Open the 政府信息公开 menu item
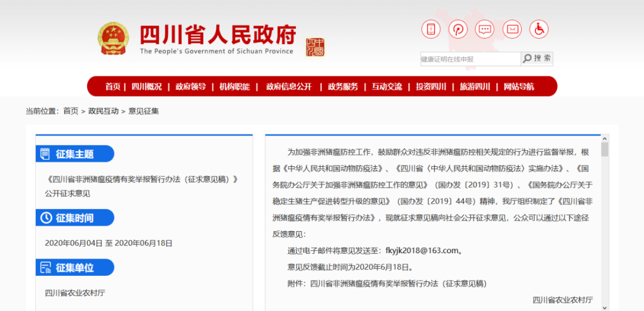The width and height of the screenshot is (644, 311). 289,86
